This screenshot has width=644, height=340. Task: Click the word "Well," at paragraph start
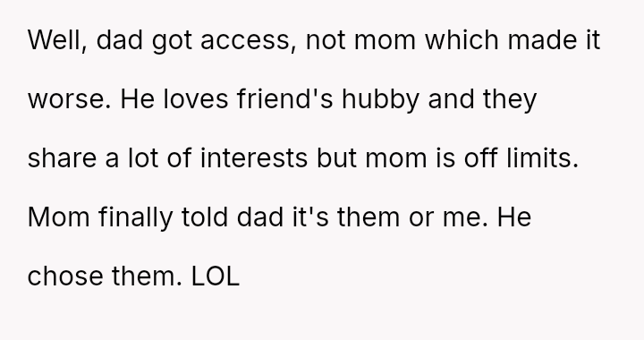(57, 40)
